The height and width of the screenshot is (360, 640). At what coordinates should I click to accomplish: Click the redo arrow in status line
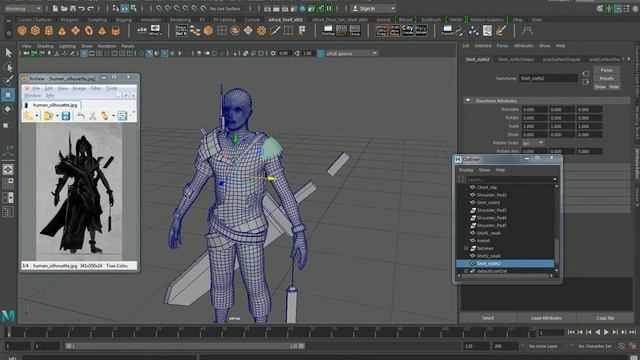point(90,8)
